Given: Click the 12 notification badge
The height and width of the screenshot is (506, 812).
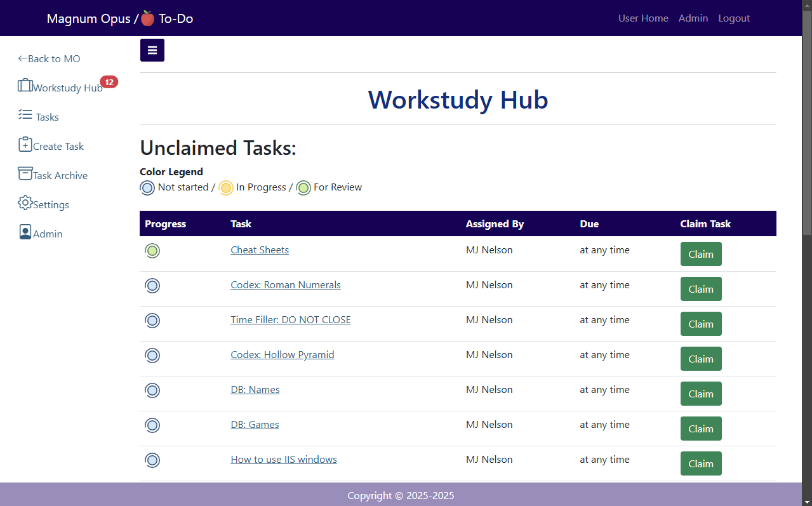Looking at the screenshot, I should click(109, 82).
